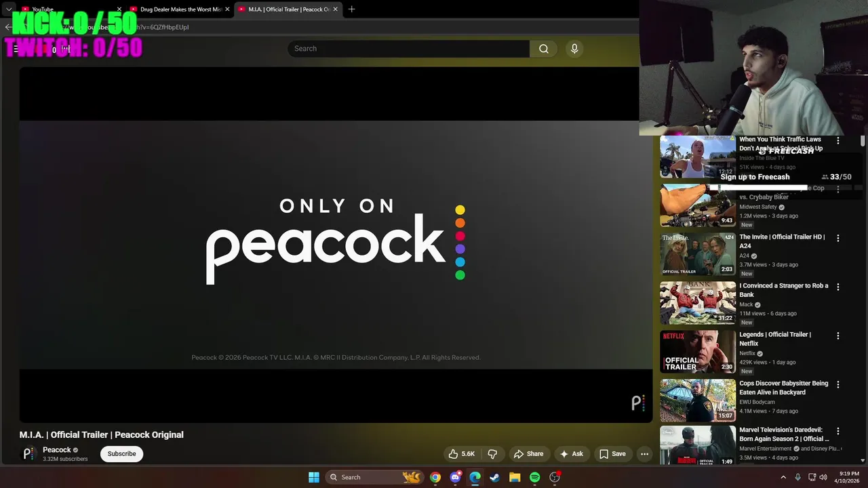Open options for Crybaby Biker video
The width and height of the screenshot is (868, 488).
click(x=838, y=189)
